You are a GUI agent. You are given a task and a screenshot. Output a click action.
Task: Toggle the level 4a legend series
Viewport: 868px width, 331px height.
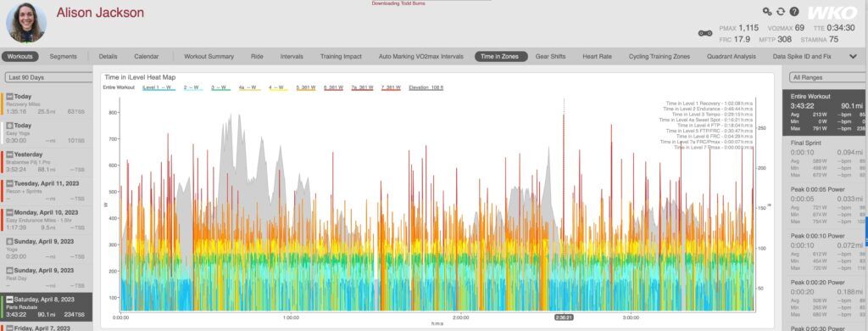tap(249, 88)
